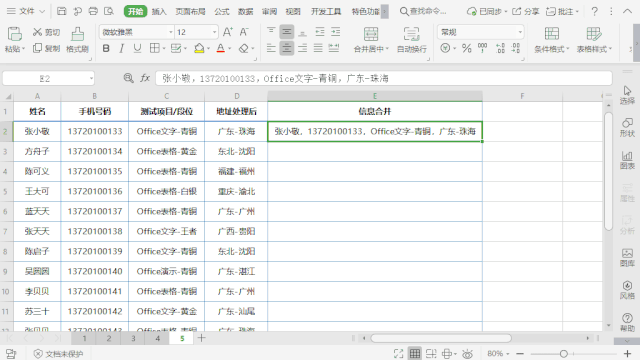Click the Share (分享) button
Image resolution: width=640 pixels, height=360 pixels.
(x=527, y=11)
